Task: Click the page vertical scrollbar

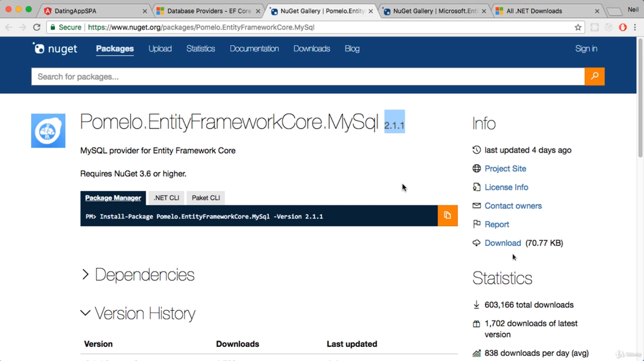Action: click(640, 98)
